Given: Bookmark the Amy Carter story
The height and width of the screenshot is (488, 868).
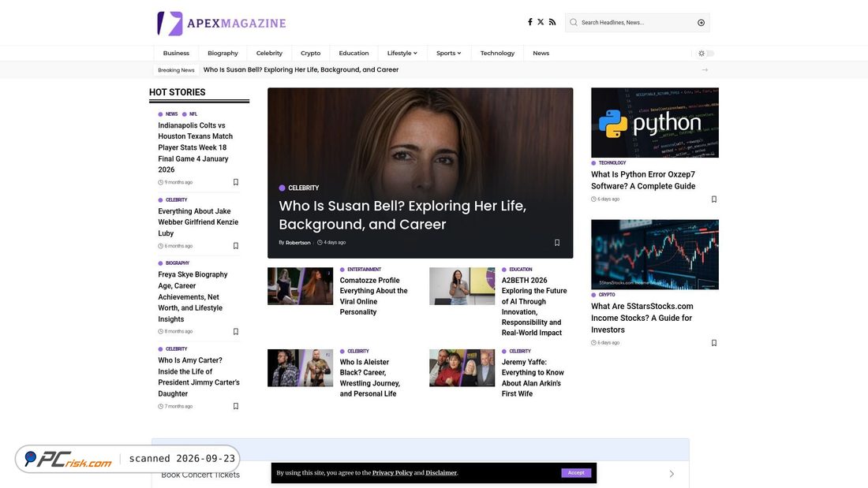Looking at the screenshot, I should [235, 406].
